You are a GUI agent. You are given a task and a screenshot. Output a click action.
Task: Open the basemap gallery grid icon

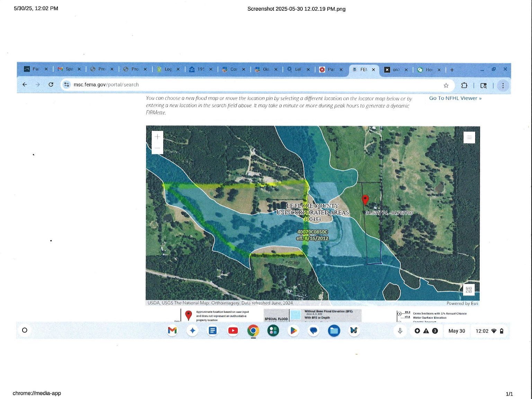[469, 290]
